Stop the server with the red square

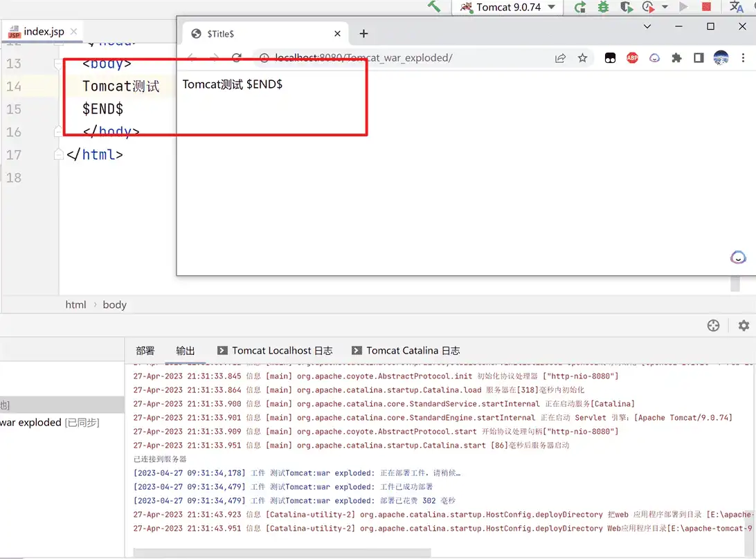point(706,7)
